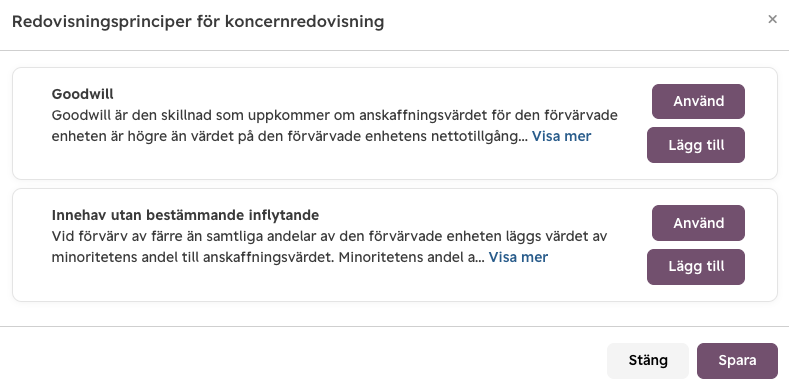Show more of the Innehav utan bestämmande description
This screenshot has height=389, width=789.
518,257
